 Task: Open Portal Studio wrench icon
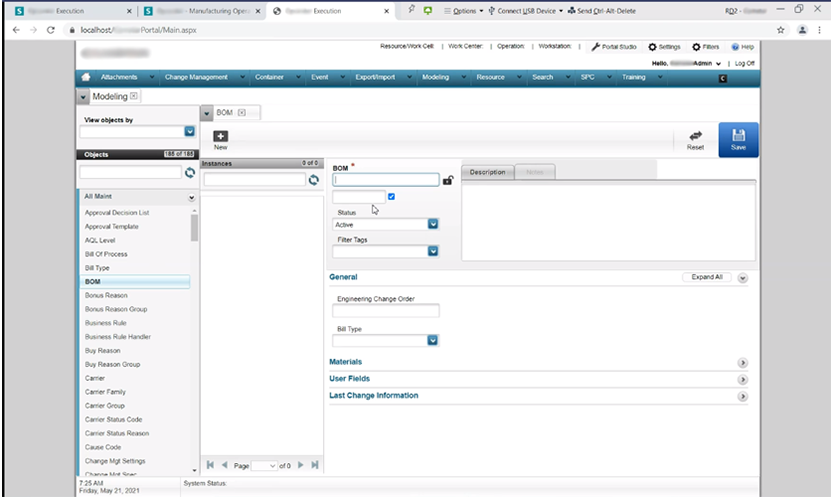(x=596, y=47)
